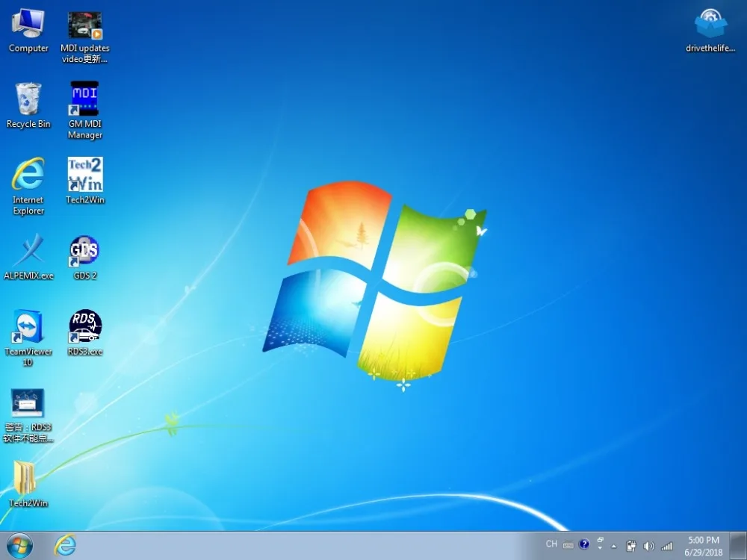Launch GM MDI Manager shortcut
The image size is (747, 560).
coord(85,110)
